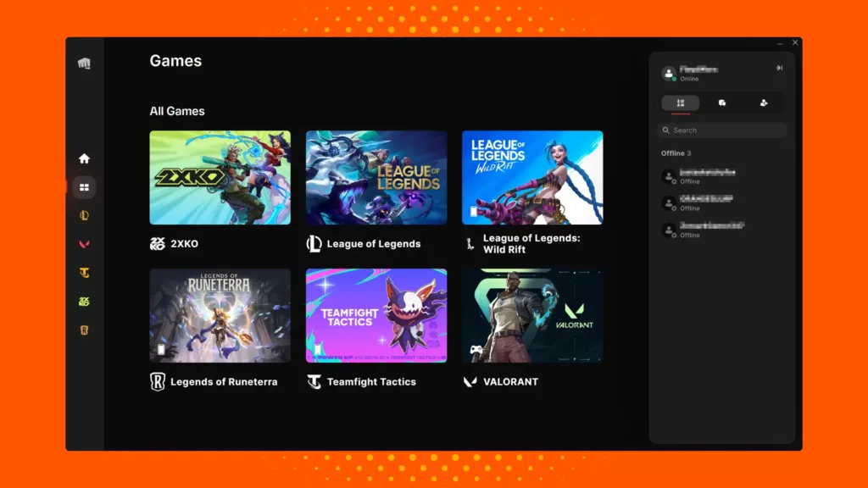This screenshot has height=488, width=868.
Task: Open VALORANT from the sidebar icon
Action: click(84, 244)
